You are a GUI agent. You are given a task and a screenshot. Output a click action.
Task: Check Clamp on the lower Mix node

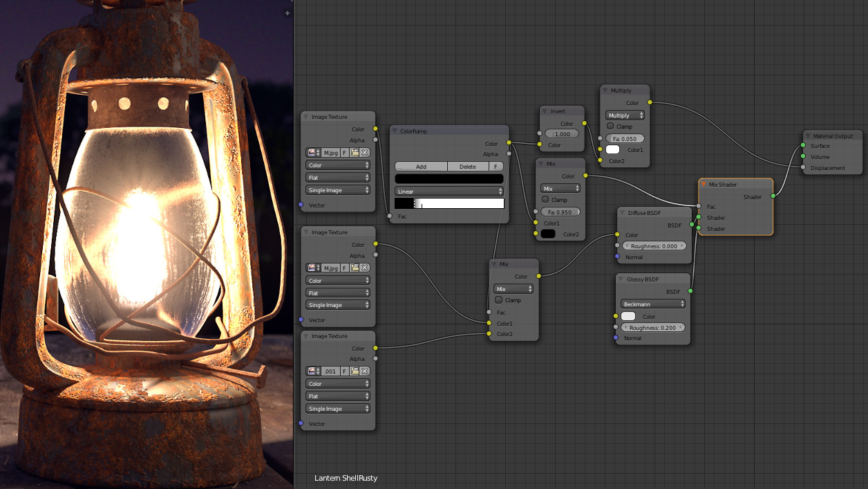498,299
